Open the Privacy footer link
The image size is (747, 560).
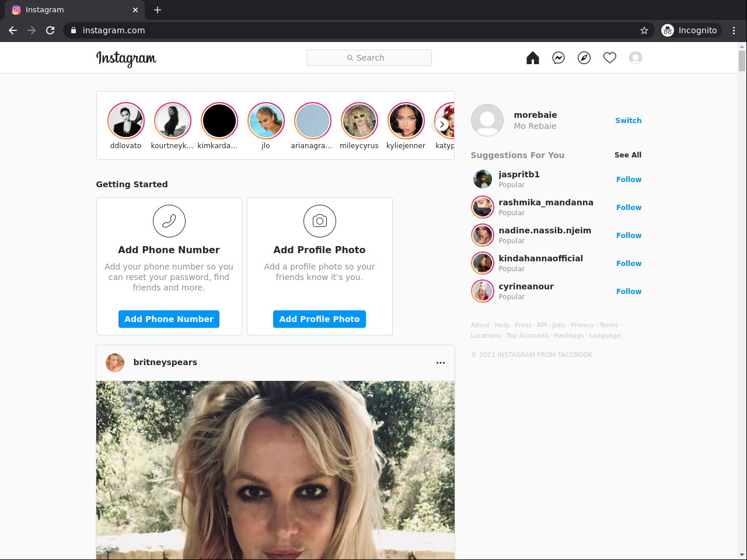(x=582, y=325)
